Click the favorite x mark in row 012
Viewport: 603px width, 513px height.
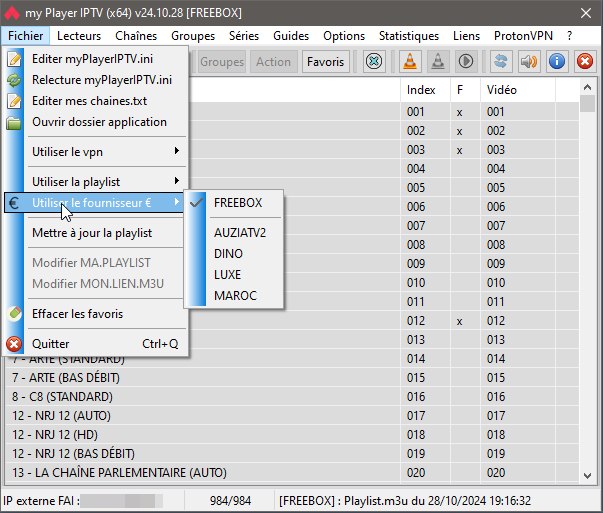pyautogui.click(x=459, y=321)
